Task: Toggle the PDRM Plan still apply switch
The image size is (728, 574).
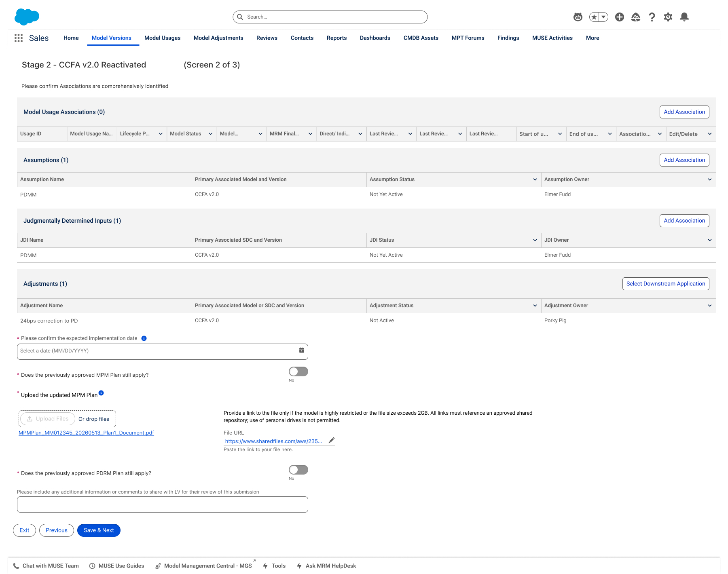Action: click(x=298, y=470)
